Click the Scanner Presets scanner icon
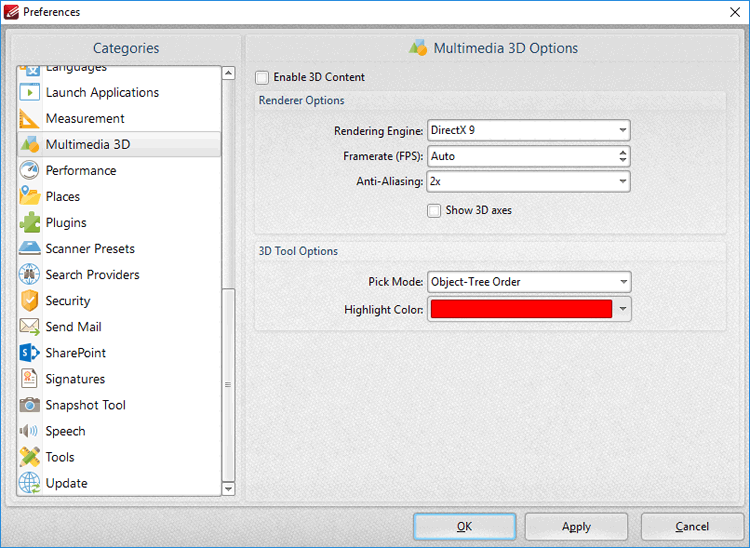The height and width of the screenshot is (548, 750). (x=30, y=249)
